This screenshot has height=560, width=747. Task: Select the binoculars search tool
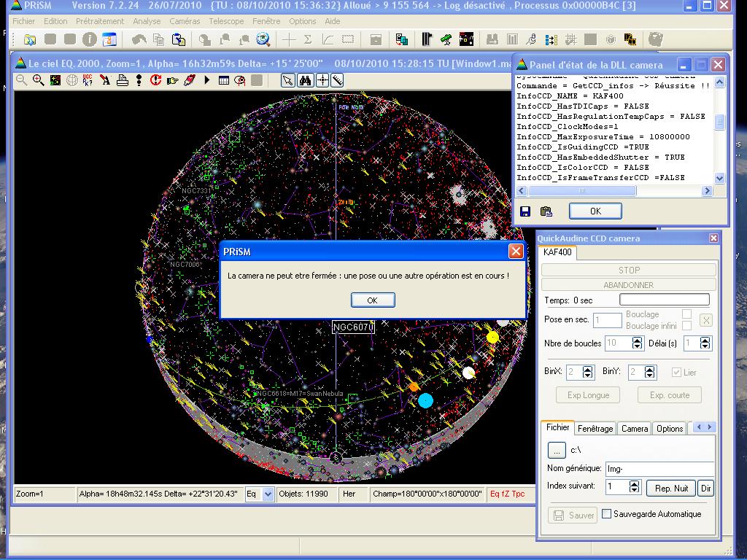pyautogui.click(x=306, y=80)
